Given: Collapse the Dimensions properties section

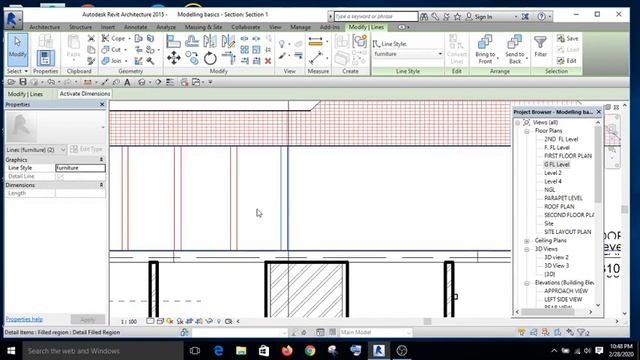Looking at the screenshot, I should pyautogui.click(x=101, y=185).
